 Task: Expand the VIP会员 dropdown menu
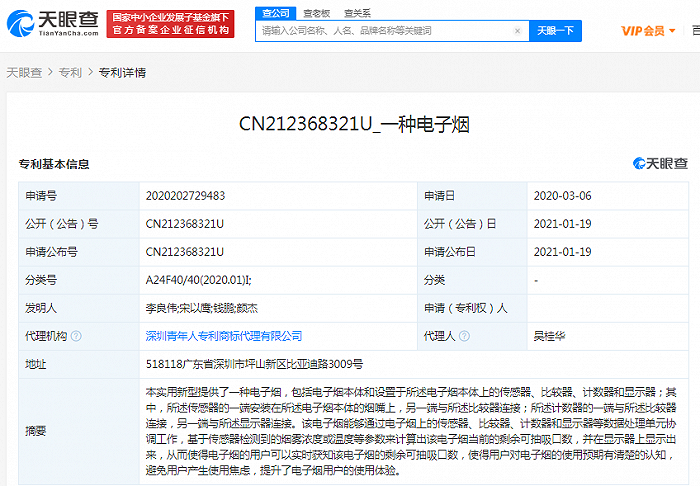[x=648, y=31]
